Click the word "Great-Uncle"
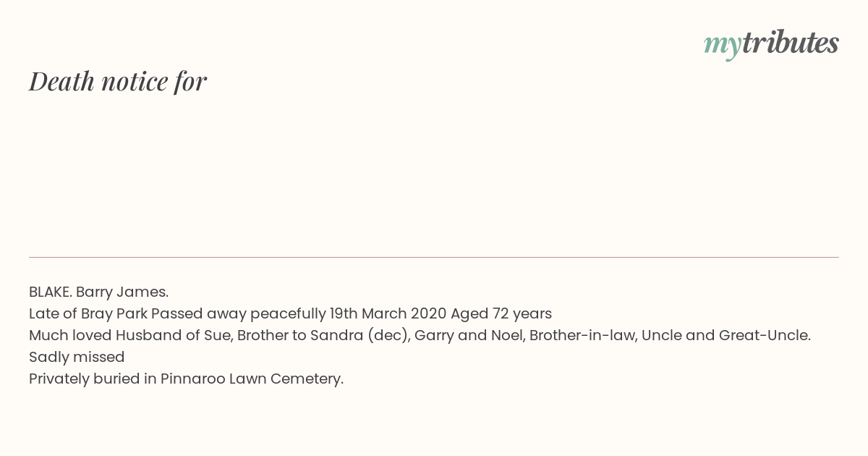The image size is (868, 456). [764, 335]
